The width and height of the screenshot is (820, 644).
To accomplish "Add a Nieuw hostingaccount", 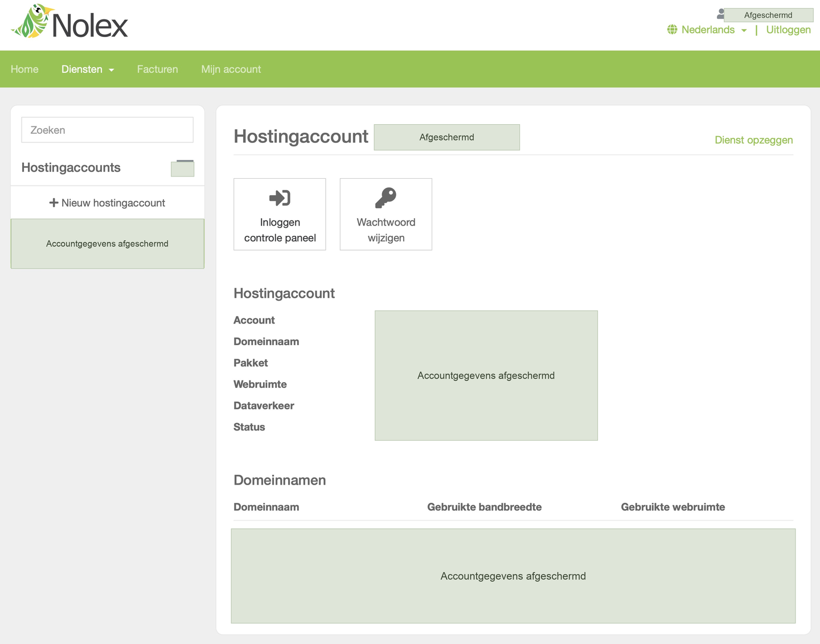I will tap(107, 203).
